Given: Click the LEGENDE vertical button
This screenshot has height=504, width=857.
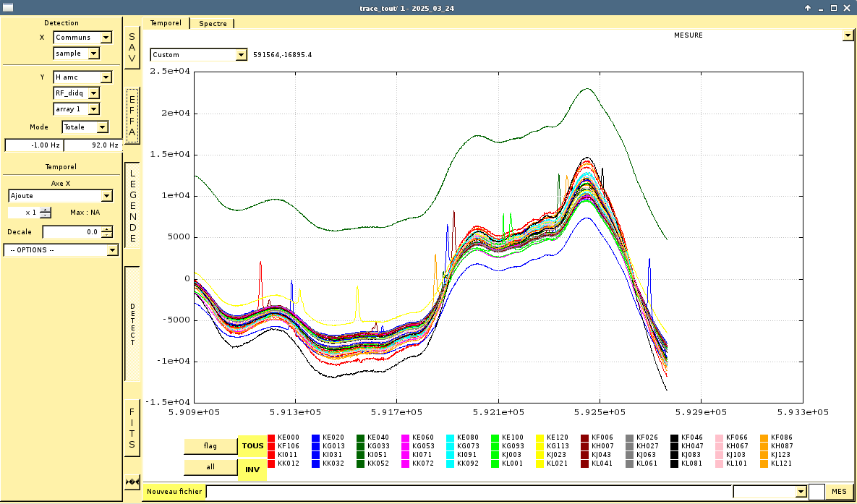Looking at the screenshot, I should click(x=132, y=205).
